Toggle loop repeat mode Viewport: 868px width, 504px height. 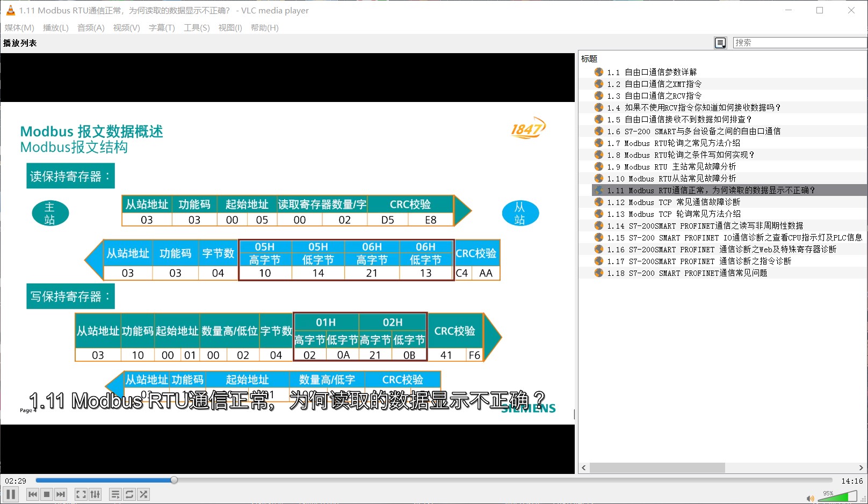pyautogui.click(x=129, y=494)
